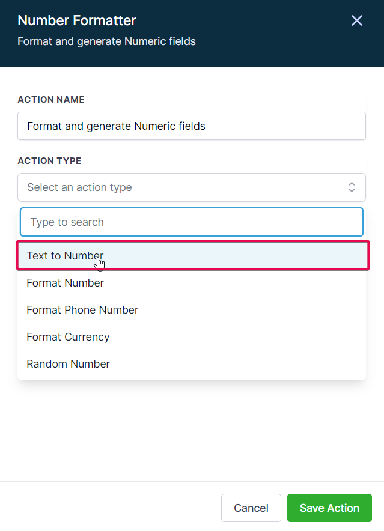
Task: Open the Select an action type dropdown
Action: pyautogui.click(x=191, y=187)
